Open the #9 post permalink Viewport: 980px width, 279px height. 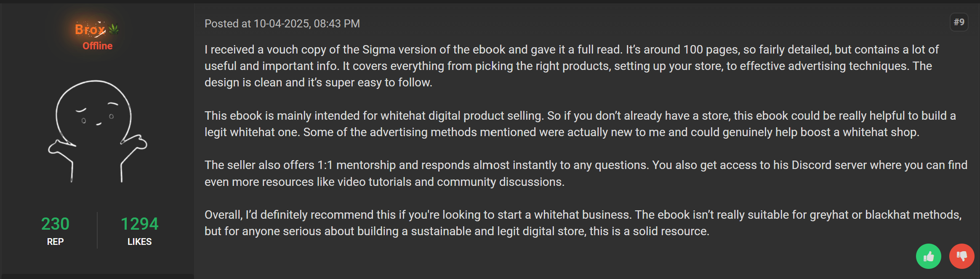click(x=959, y=22)
